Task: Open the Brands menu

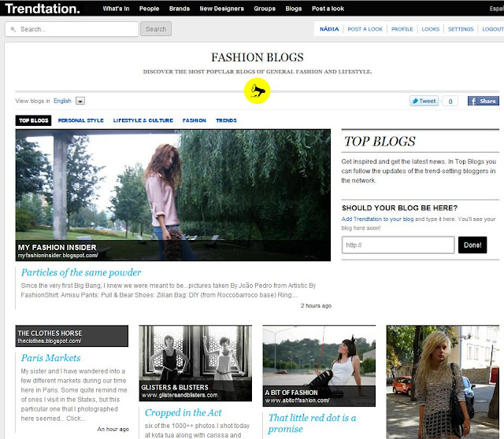Action: (180, 9)
